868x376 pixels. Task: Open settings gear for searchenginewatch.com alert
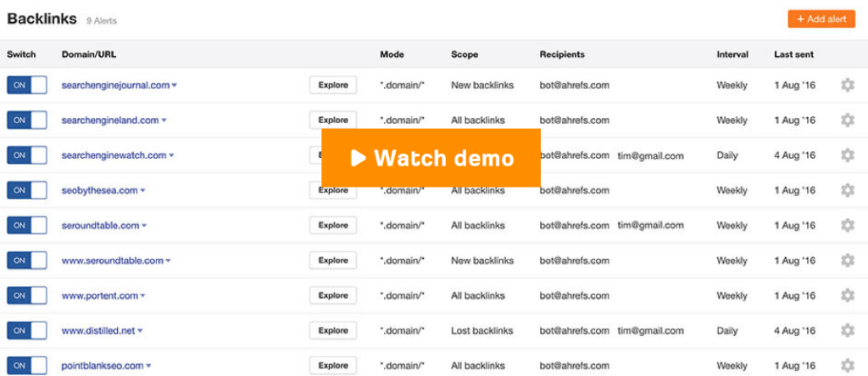848,155
